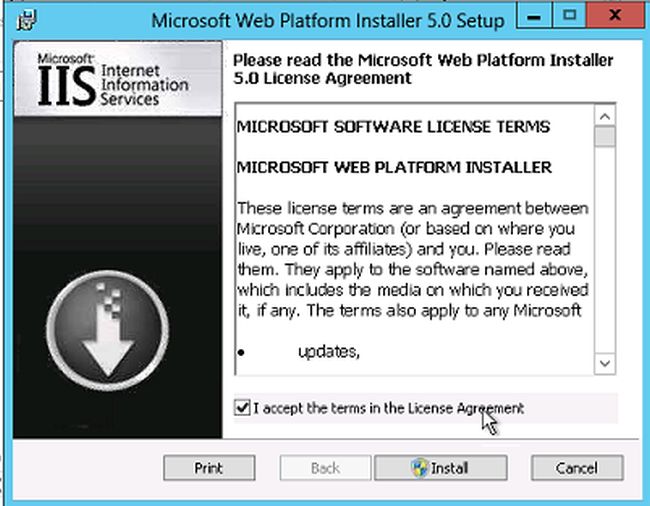Image resolution: width=650 pixels, height=506 pixels.
Task: Click the license text scrollbar thumb
Action: [605, 137]
